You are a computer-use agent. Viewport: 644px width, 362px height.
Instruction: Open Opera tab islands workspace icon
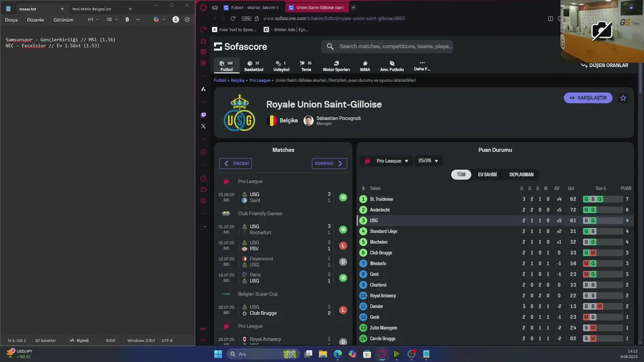point(215,8)
